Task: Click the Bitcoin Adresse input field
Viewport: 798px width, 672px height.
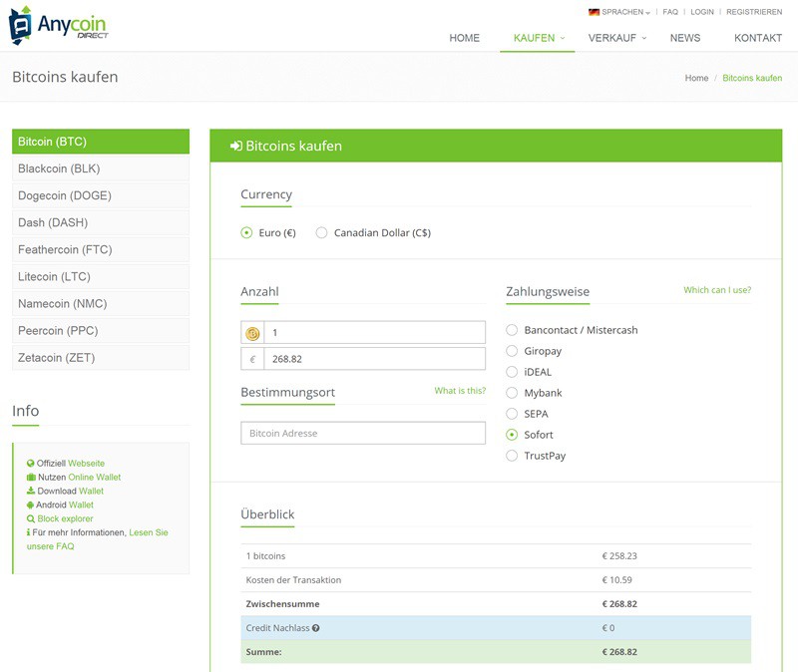Action: [x=363, y=434]
